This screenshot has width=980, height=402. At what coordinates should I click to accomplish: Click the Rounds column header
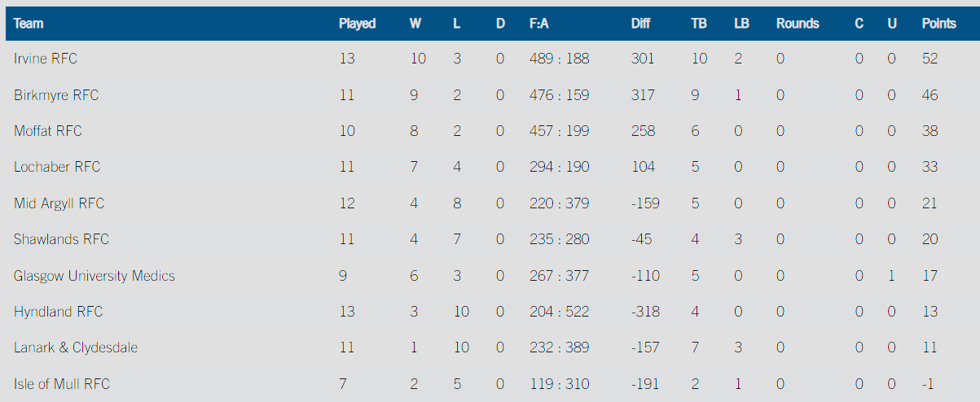pyautogui.click(x=798, y=24)
